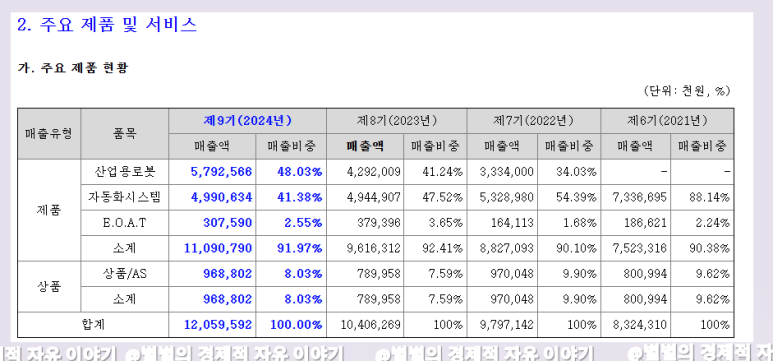Click the heading '2. 주요 제품 및 서비스'
The width and height of the screenshot is (773, 361).
[x=107, y=25]
